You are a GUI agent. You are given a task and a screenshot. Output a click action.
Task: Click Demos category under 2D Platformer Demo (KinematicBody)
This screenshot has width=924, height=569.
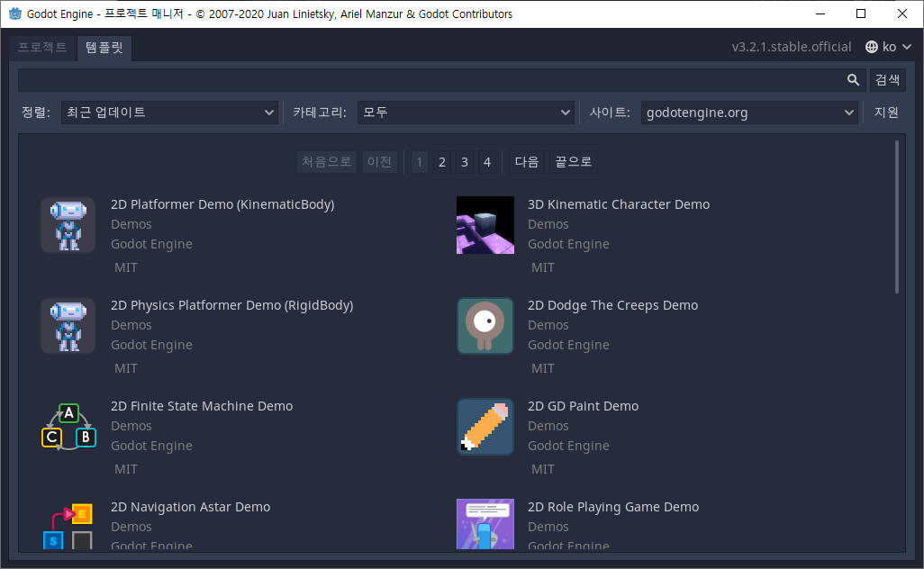(x=131, y=224)
